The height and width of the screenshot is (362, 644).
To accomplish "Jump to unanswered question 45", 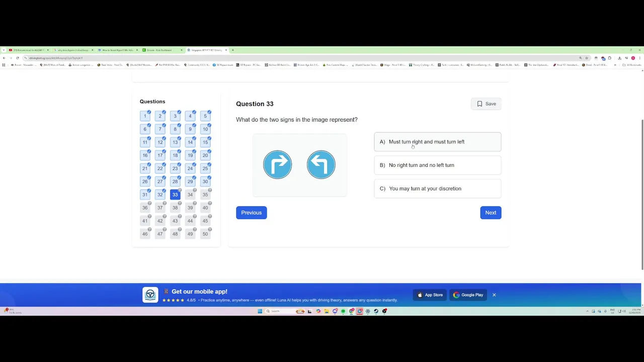I will pyautogui.click(x=205, y=221).
